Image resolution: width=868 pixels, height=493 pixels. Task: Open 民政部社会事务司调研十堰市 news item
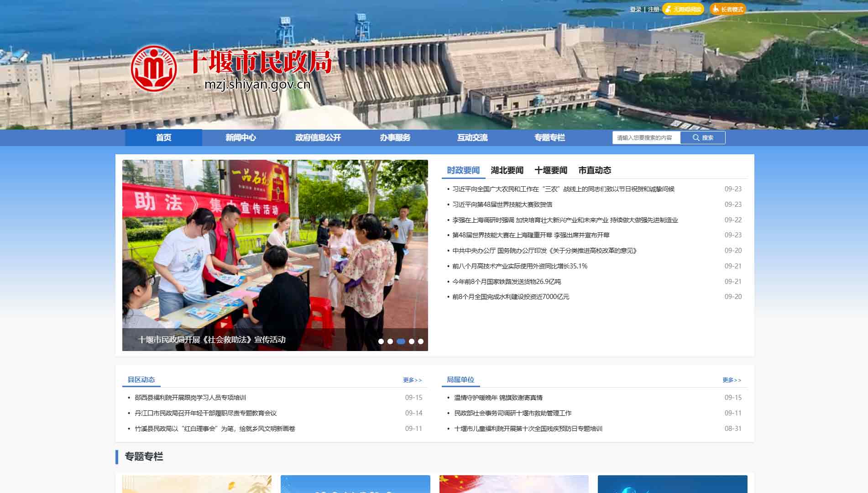pos(513,413)
